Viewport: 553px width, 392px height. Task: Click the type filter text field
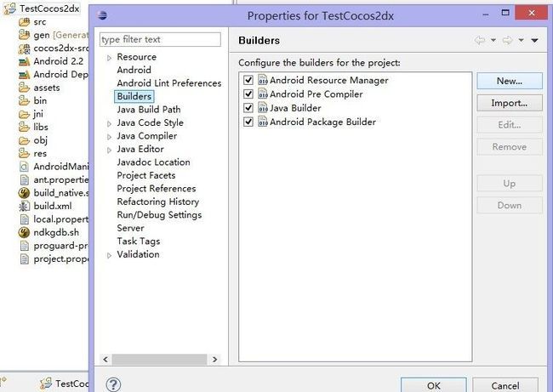point(160,39)
